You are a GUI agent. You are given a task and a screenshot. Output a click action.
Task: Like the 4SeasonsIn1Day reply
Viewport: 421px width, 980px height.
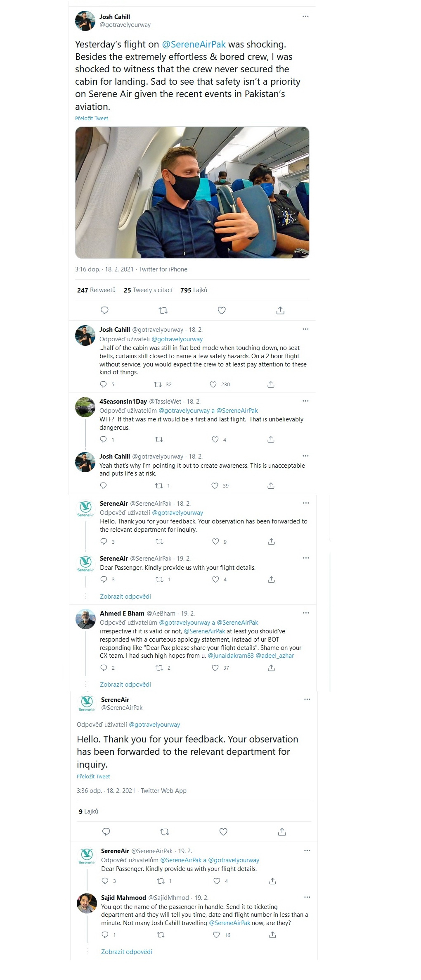pos(215,439)
